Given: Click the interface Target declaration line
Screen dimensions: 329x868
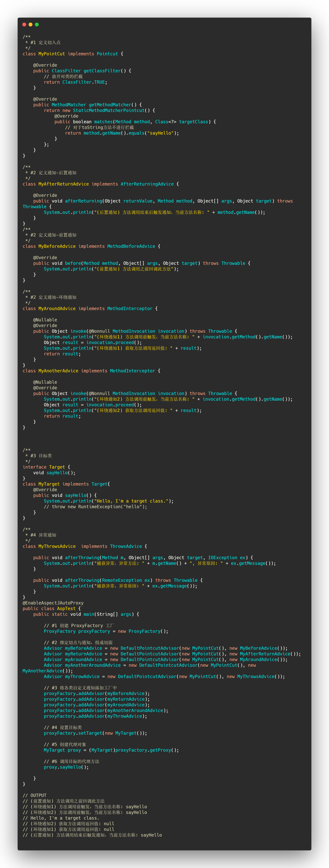Looking at the screenshot, I should 46,467.
